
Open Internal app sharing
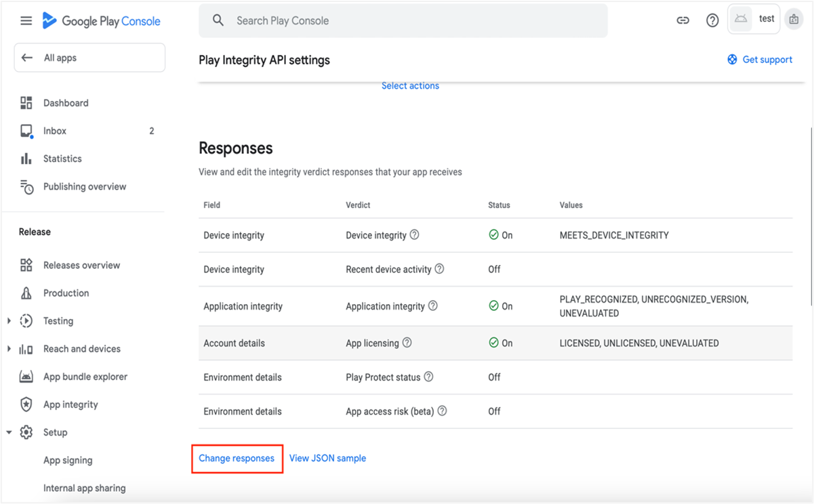84,488
